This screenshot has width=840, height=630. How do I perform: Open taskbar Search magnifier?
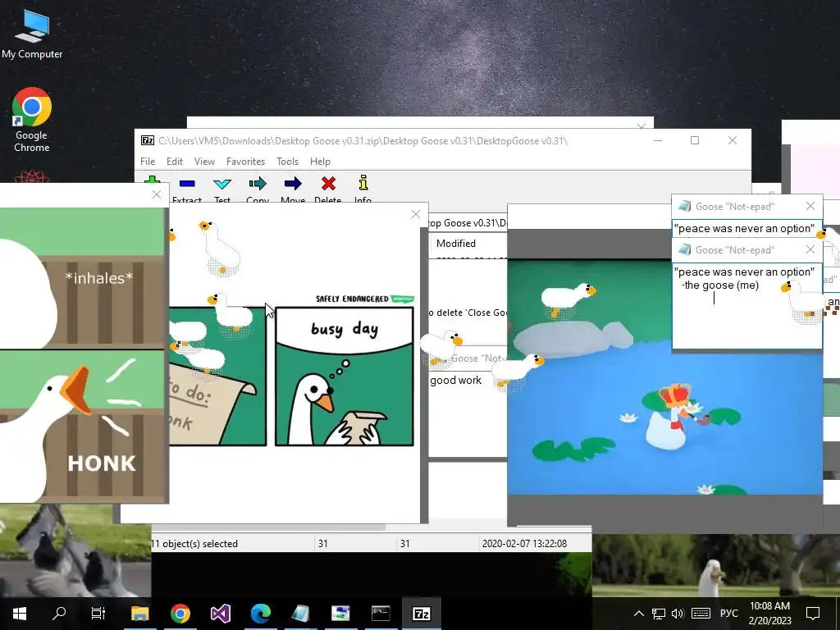coord(59,614)
